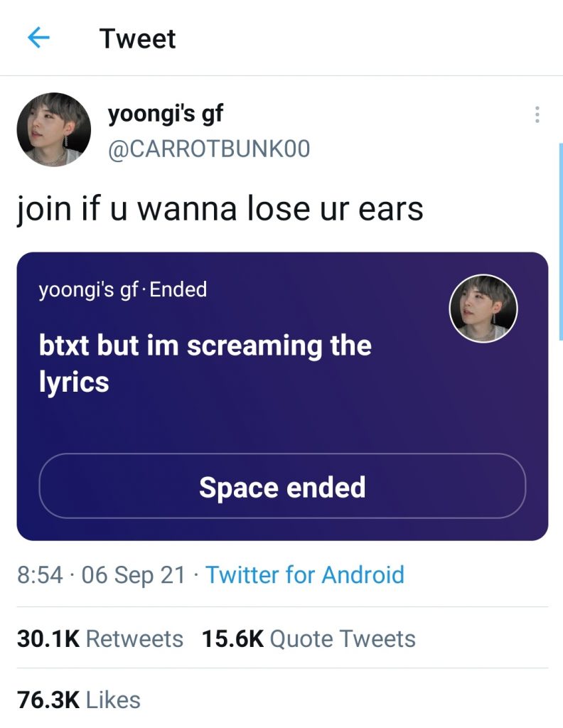Image resolution: width=563 pixels, height=728 pixels.
Task: Click the blue scrollbar on the right edge
Action: [x=561, y=242]
